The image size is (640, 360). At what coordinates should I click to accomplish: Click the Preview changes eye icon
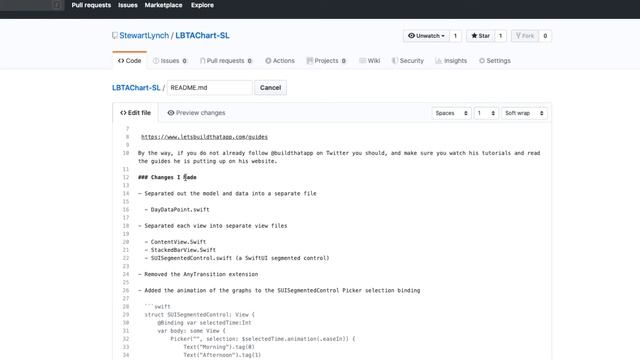click(171, 113)
